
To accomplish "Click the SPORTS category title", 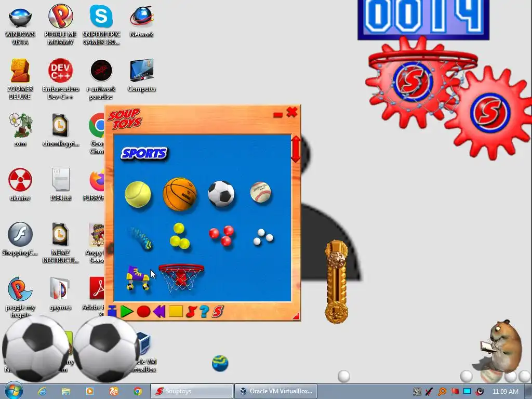I will (144, 153).
